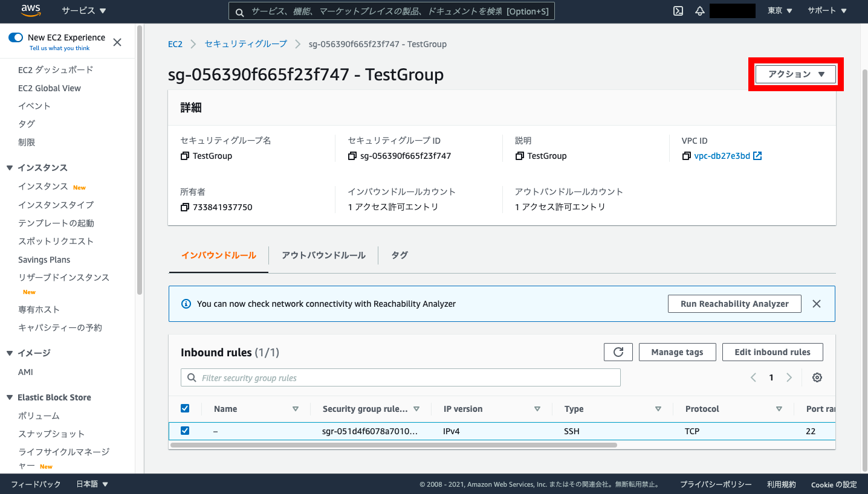868x494 pixels.
Task: Open EC2 Global View in sidebar
Action: point(50,88)
